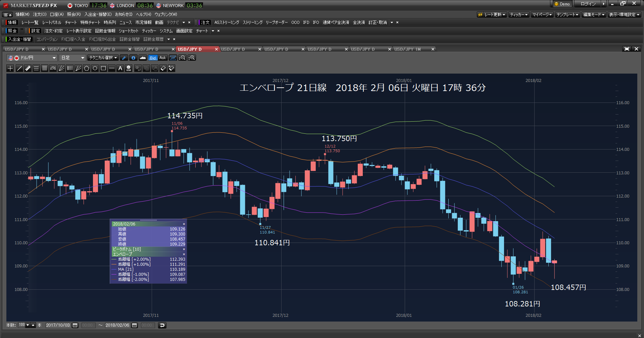Close the 情報 toolbar row

point(189,23)
